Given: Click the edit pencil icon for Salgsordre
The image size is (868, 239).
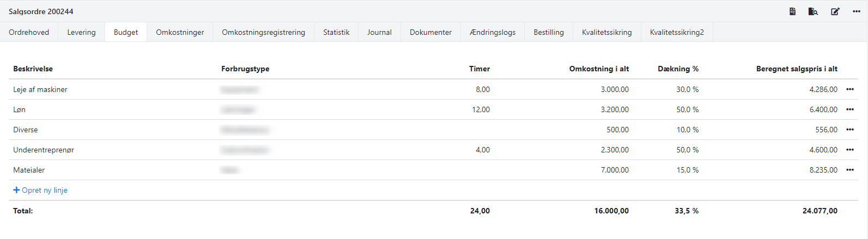Looking at the screenshot, I should pyautogui.click(x=835, y=11).
